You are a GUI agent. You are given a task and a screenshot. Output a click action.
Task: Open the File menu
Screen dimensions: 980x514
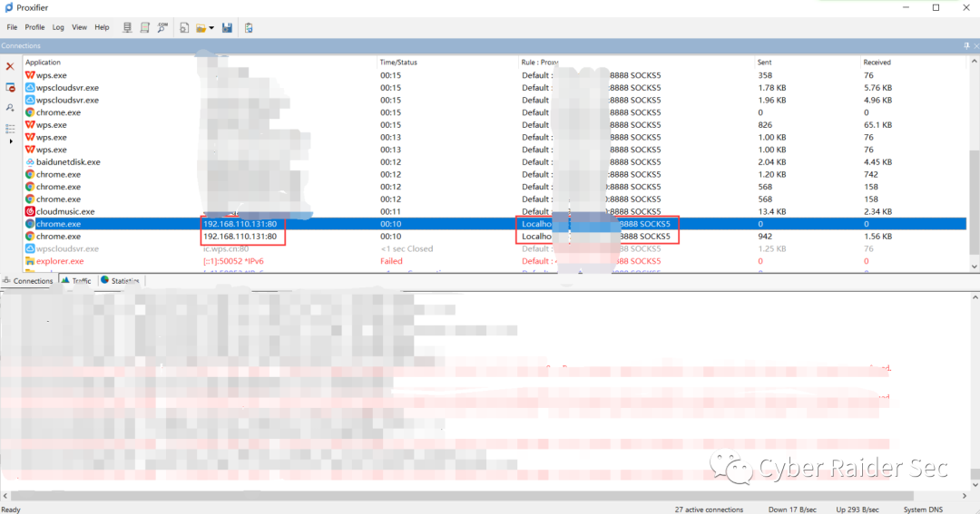click(x=12, y=27)
